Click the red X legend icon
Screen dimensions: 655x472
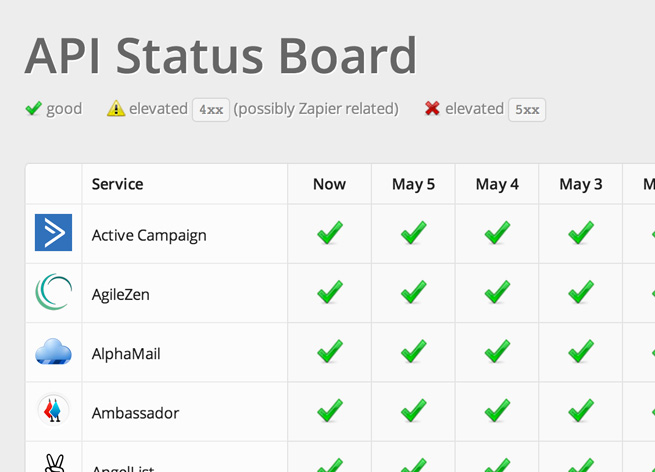click(432, 108)
